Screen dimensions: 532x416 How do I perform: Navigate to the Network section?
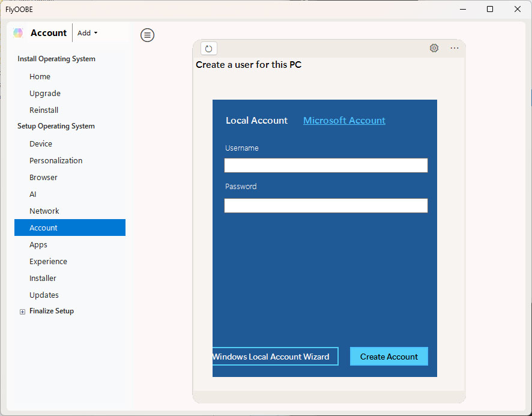pyautogui.click(x=44, y=211)
